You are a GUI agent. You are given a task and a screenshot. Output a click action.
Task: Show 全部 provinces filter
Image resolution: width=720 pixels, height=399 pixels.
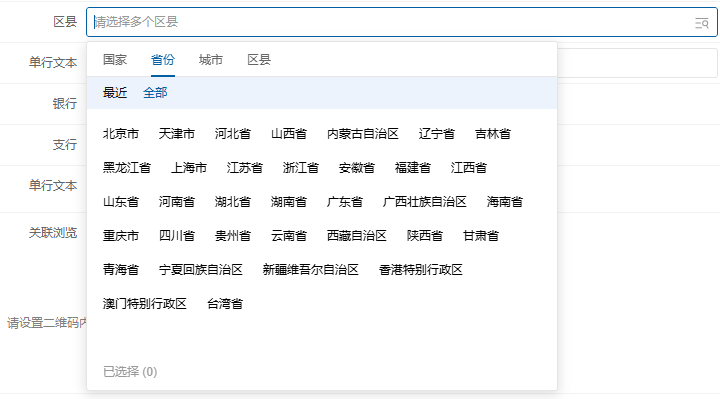click(x=155, y=93)
